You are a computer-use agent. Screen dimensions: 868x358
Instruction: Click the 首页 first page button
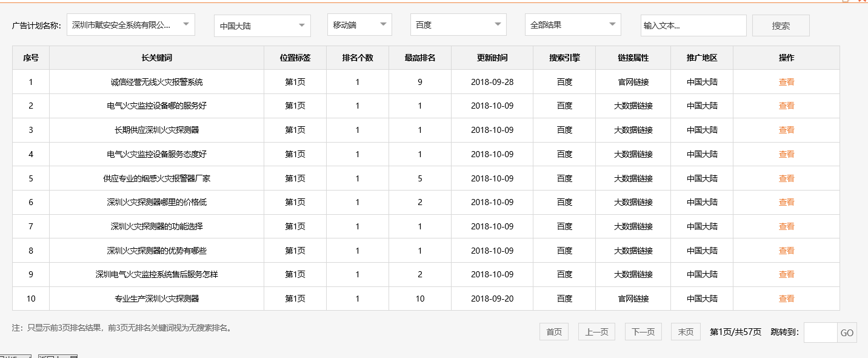click(553, 331)
